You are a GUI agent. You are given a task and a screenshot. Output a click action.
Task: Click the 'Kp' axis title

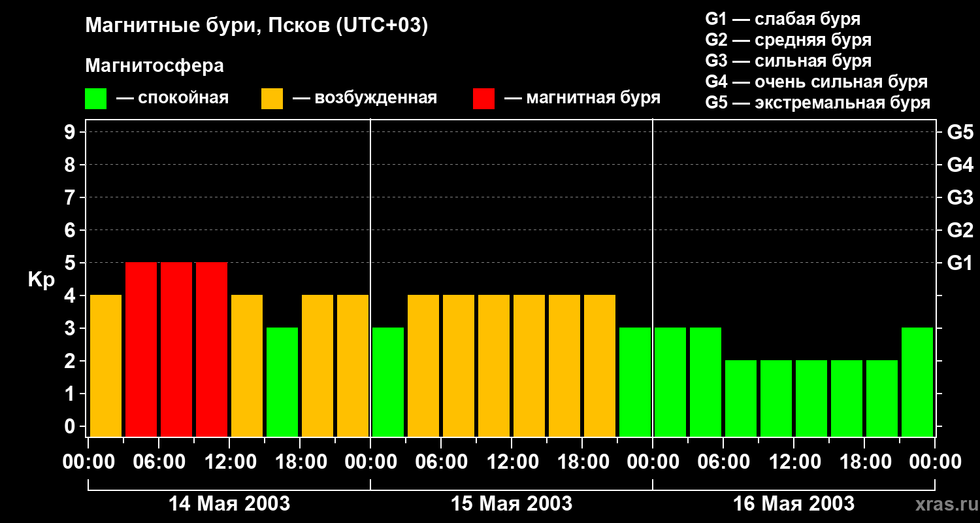coord(41,280)
